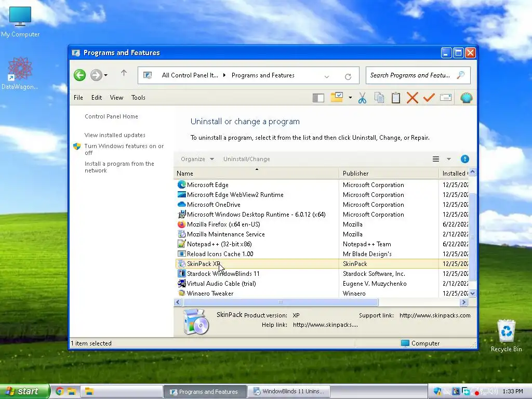The width and height of the screenshot is (532, 399).
Task: Open the folder options dropdown arrow
Action: (351, 98)
